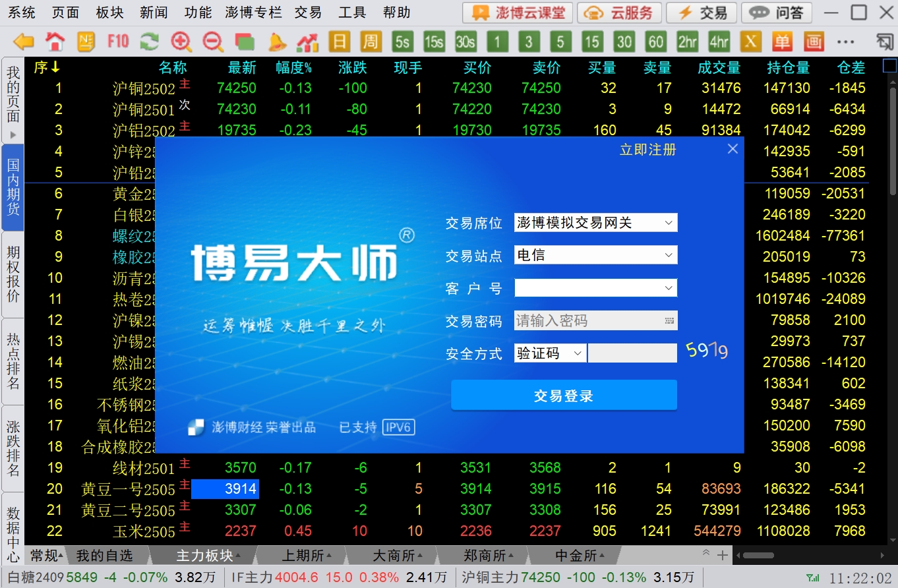Switch to daily chart with 日 icon
Screen dimensions: 898x588
click(x=339, y=42)
